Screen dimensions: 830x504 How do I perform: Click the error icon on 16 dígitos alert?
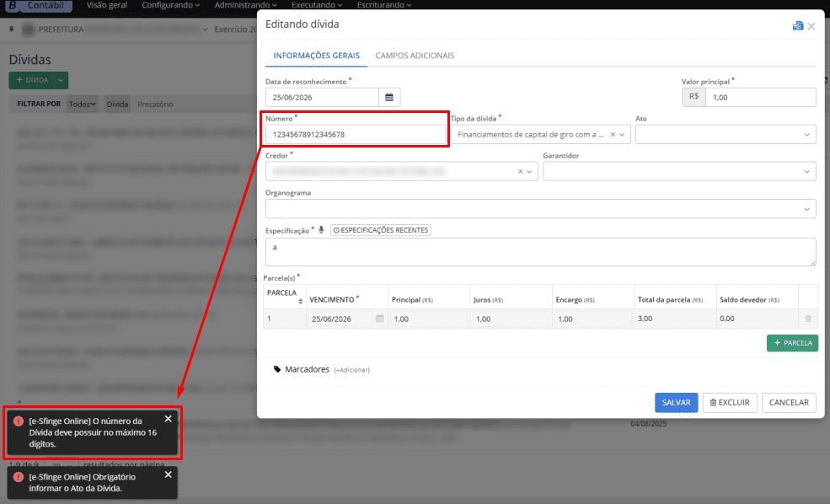[x=19, y=421]
